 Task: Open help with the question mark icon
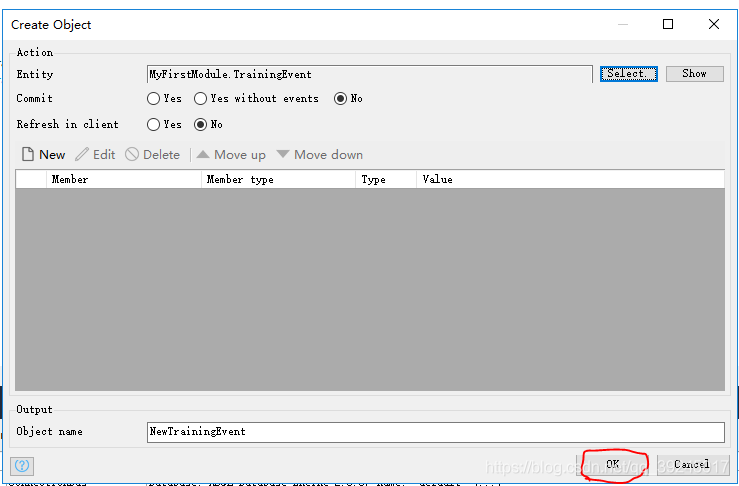pyautogui.click(x=22, y=466)
